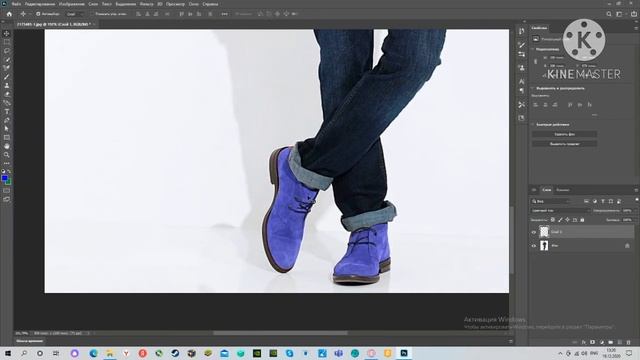
Task: Open the search magnifier at top right
Action: [x=609, y=14]
